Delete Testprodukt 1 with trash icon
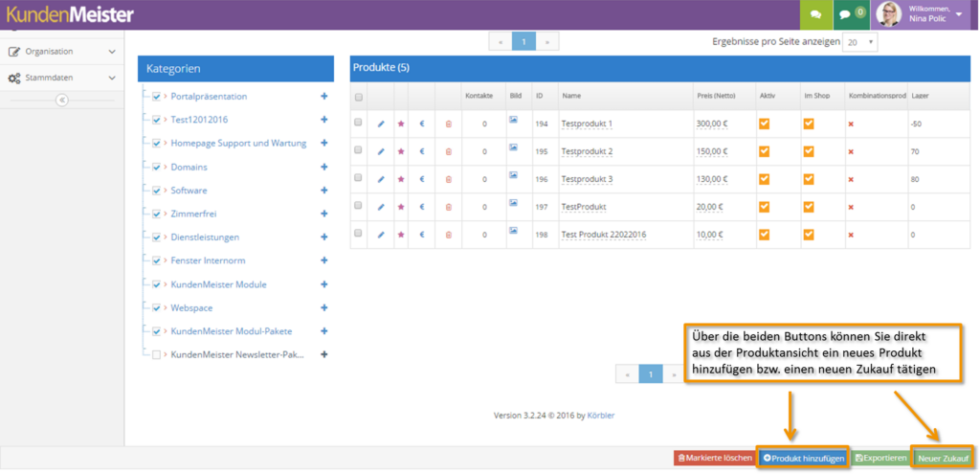 (x=449, y=124)
